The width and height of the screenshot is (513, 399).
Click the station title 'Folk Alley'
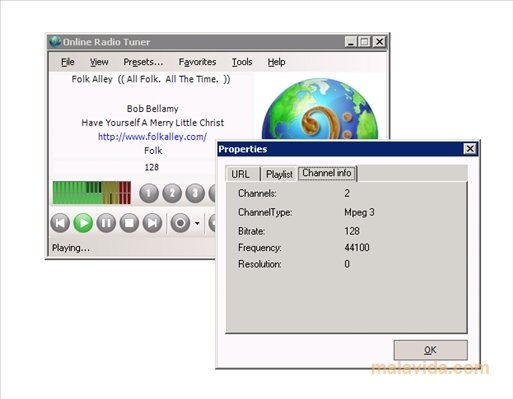coord(92,79)
